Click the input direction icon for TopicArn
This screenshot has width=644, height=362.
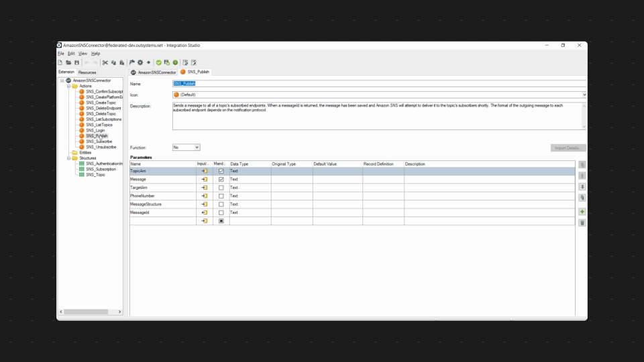click(204, 171)
